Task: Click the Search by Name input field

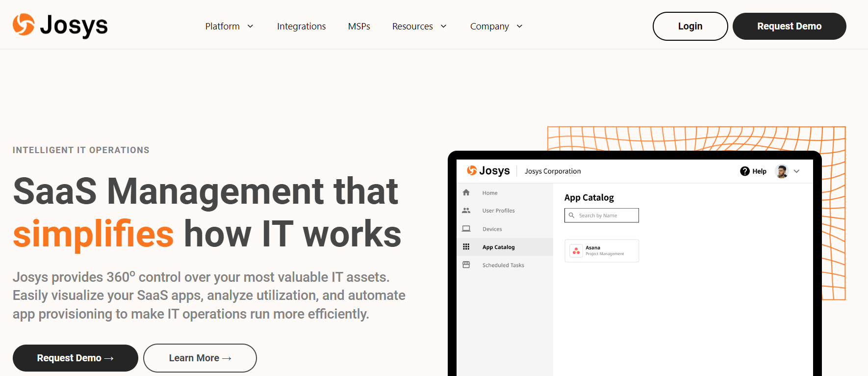Action: click(x=602, y=215)
